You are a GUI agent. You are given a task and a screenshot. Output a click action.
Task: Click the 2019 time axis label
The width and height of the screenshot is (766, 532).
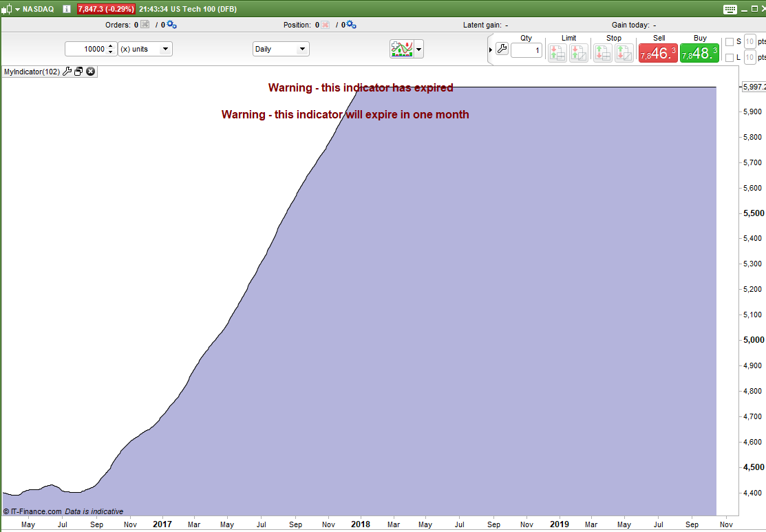[x=560, y=524]
